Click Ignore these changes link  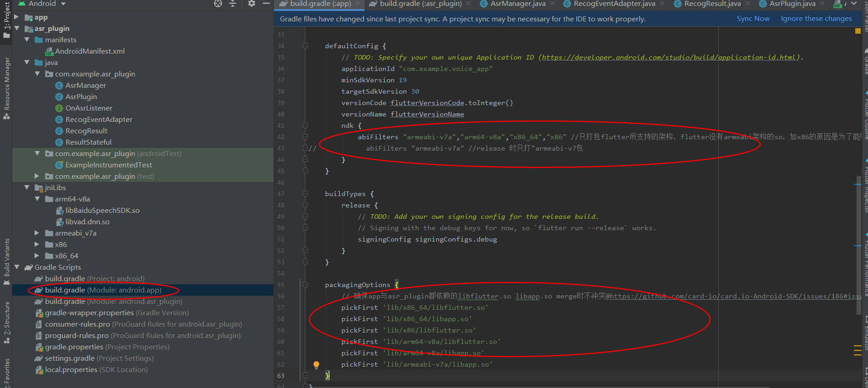(816, 19)
